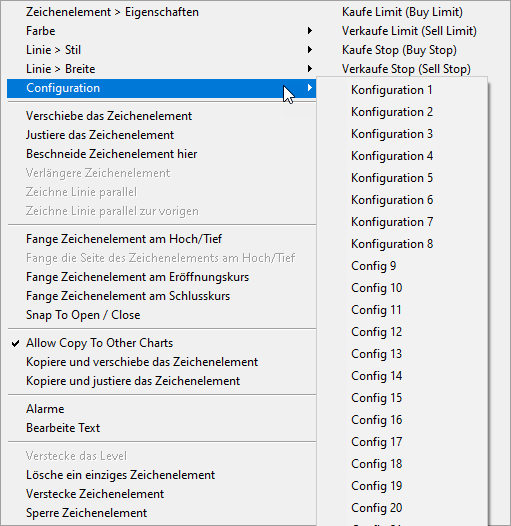511x526 pixels.
Task: Pick Config 12 entry
Action: point(402,332)
